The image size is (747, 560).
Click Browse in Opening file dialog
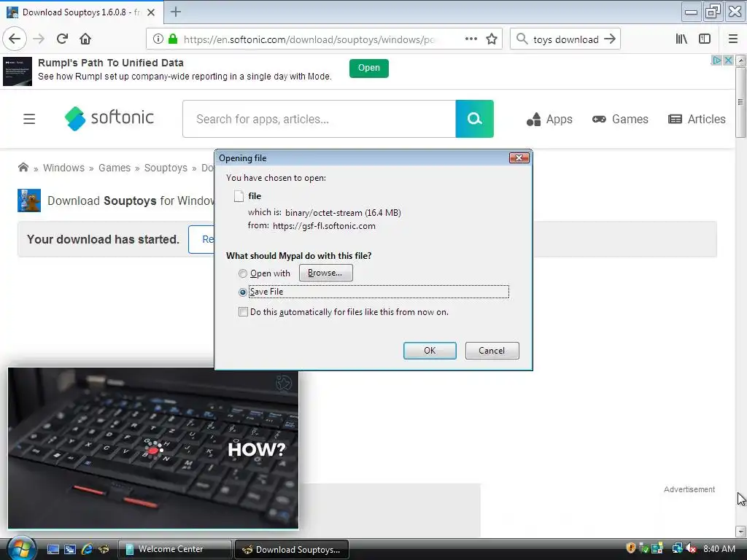[x=326, y=273]
